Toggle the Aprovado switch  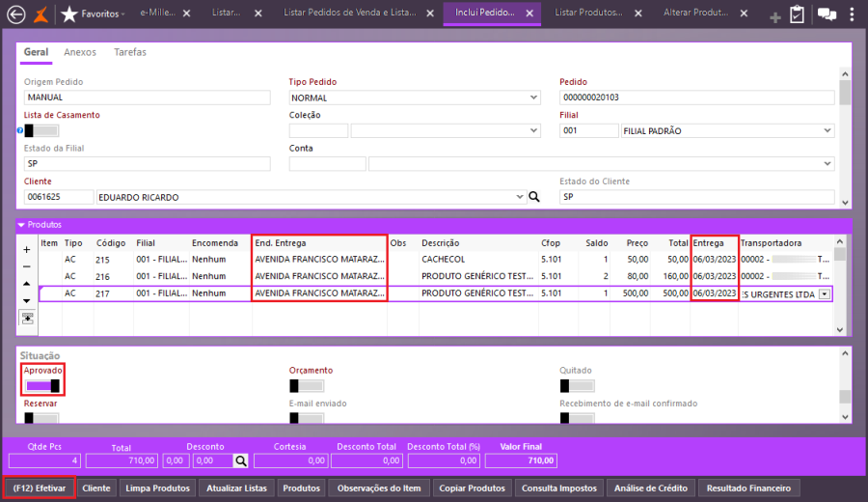point(42,385)
